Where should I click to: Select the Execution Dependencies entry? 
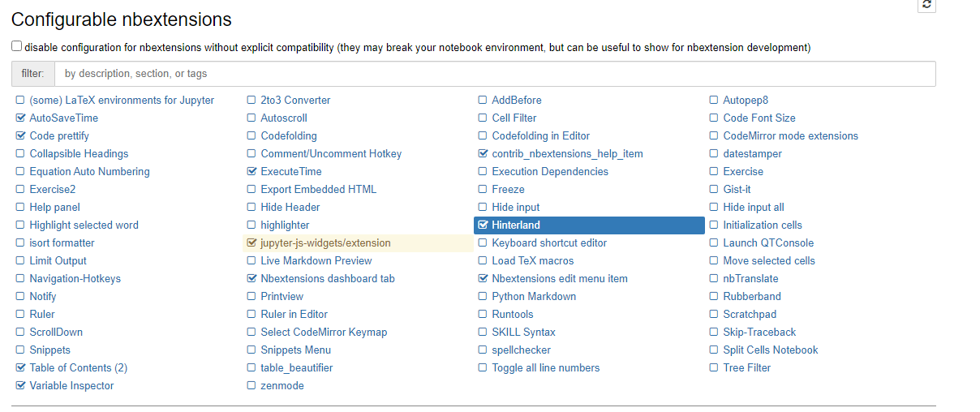click(x=550, y=171)
